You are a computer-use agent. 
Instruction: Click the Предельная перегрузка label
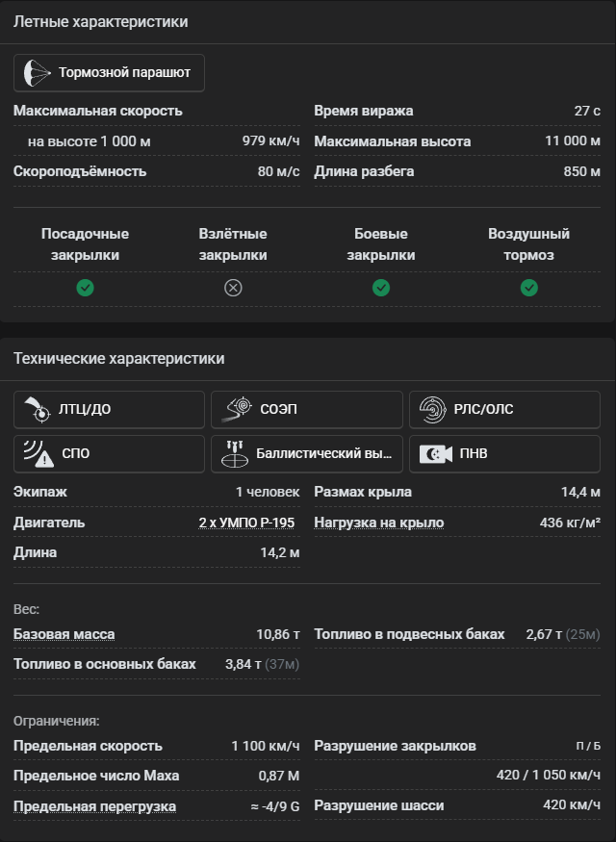94,805
